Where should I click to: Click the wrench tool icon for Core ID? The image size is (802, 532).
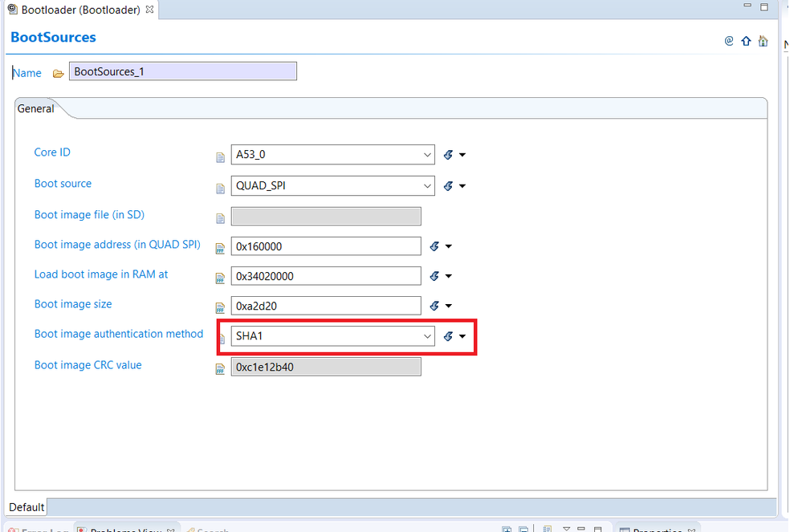[448, 155]
